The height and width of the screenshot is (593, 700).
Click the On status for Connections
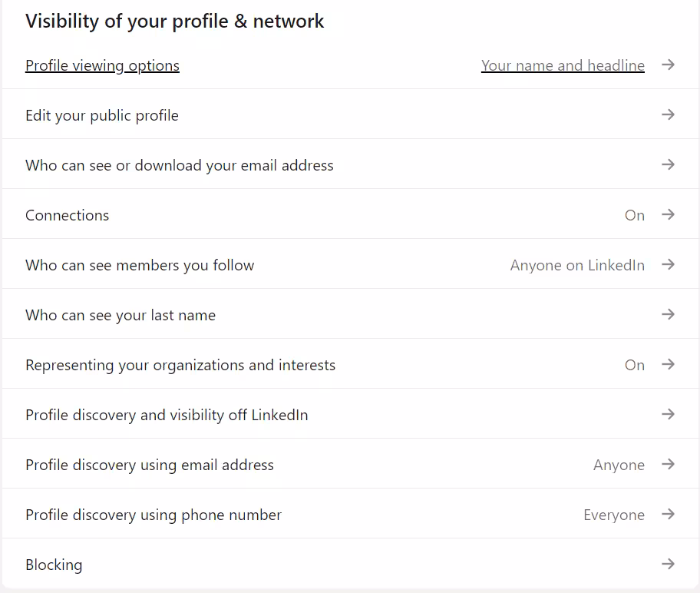(x=634, y=216)
